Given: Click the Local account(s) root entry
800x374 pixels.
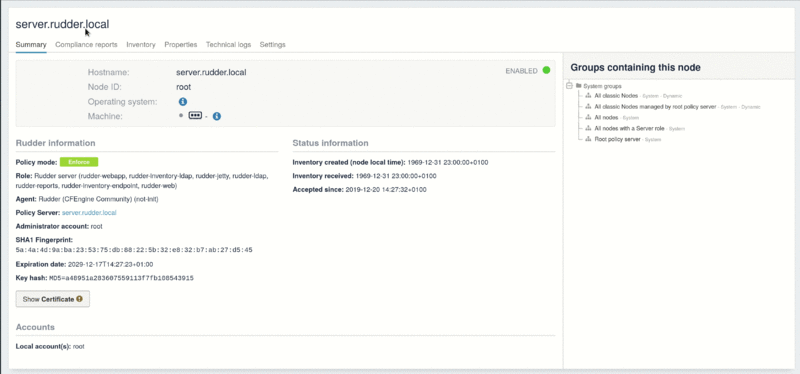Looking at the screenshot, I should (79, 346).
